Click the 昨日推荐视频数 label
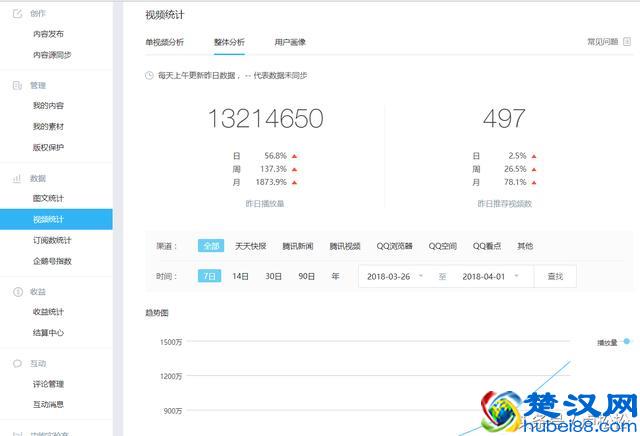 pyautogui.click(x=504, y=203)
